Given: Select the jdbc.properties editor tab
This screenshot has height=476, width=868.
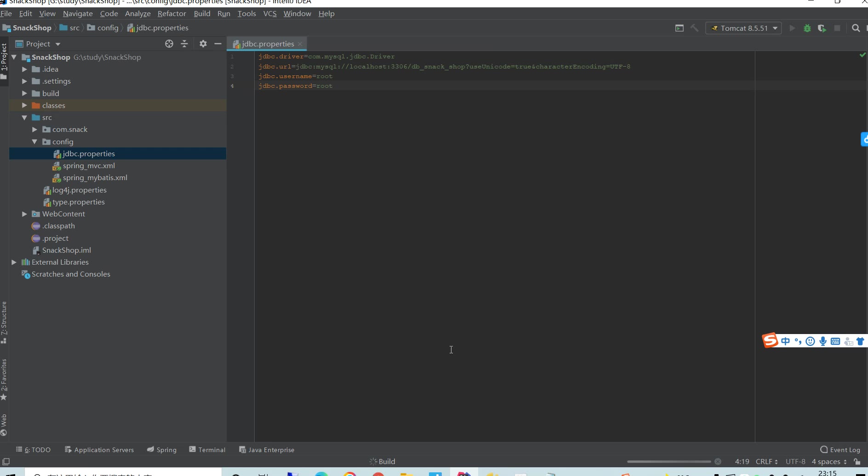Looking at the screenshot, I should [x=268, y=44].
